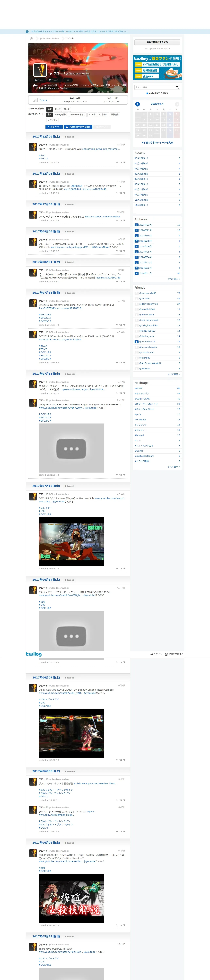Viewport: 210px width, 980px height.
Task: Click ログイン in the sticky bar
Action: point(156,654)
